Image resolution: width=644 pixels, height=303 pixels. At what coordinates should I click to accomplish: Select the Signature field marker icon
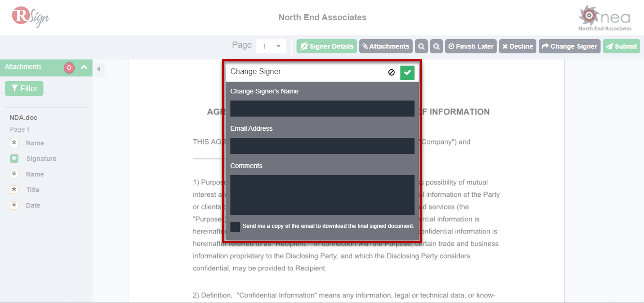(x=14, y=159)
